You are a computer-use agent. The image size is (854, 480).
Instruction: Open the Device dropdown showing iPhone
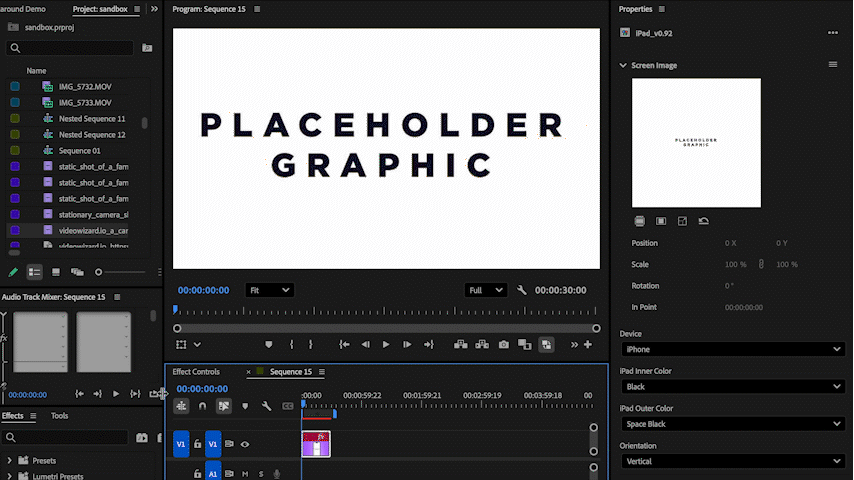tap(733, 349)
